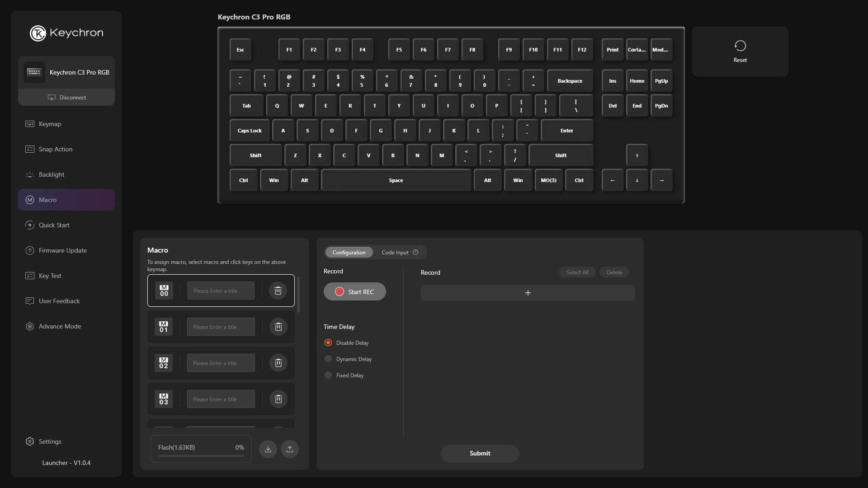868x488 pixels.
Task: Switch to the Configuration tab
Action: 349,252
